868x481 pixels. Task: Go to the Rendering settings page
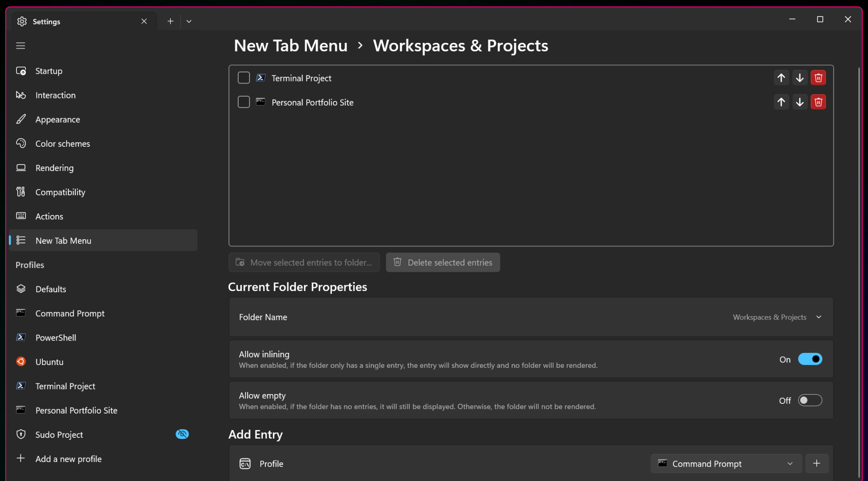54,168
